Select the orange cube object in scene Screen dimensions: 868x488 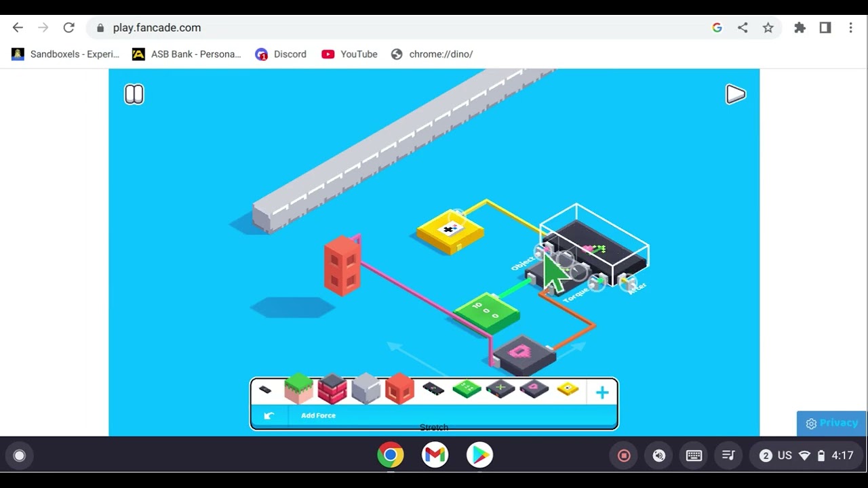[x=343, y=265]
